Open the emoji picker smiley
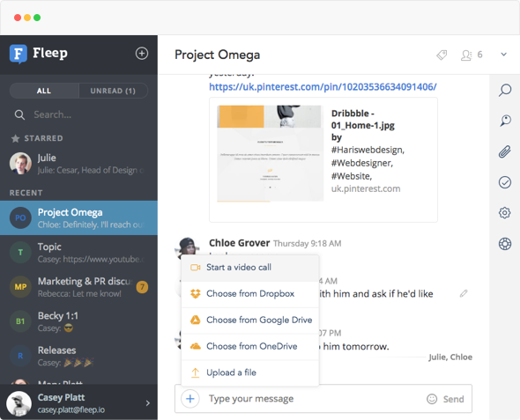The image size is (520, 420). click(x=432, y=399)
